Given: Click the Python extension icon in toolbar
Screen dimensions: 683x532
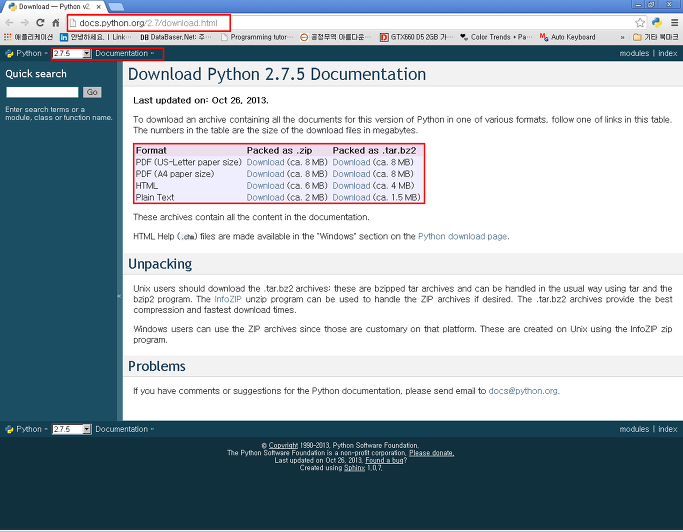Looking at the screenshot, I should pos(657,23).
